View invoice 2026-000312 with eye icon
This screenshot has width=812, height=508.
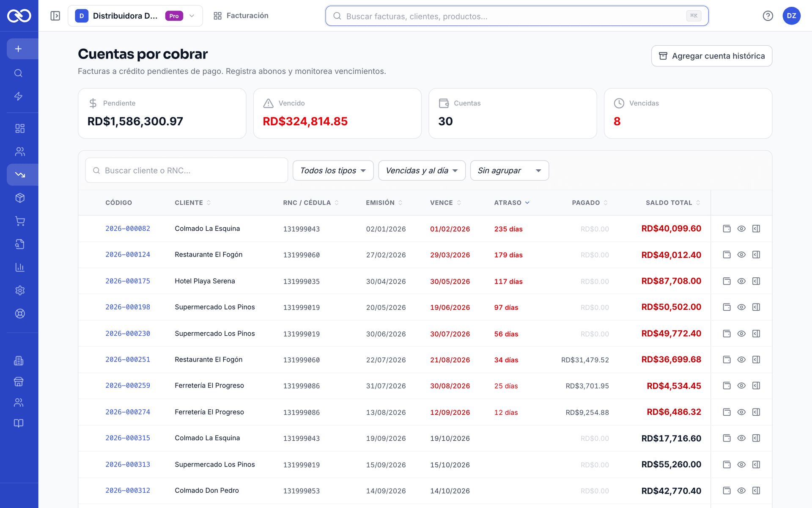[741, 491]
